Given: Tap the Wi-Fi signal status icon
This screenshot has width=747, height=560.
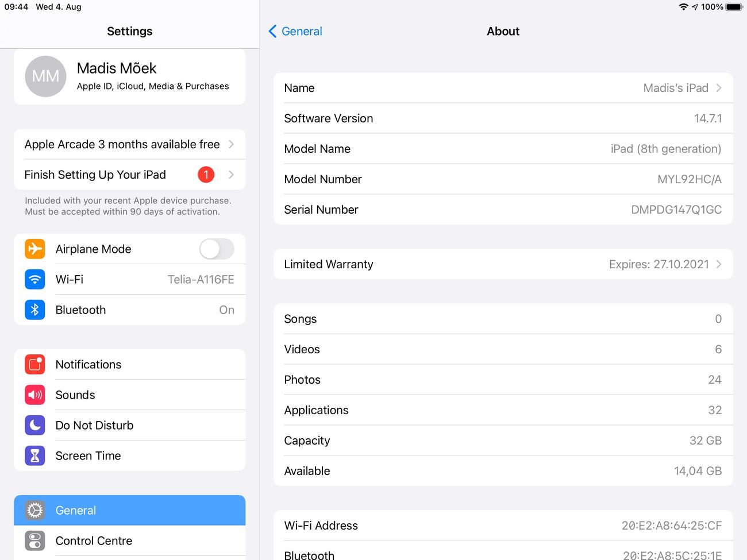Looking at the screenshot, I should (683, 7).
